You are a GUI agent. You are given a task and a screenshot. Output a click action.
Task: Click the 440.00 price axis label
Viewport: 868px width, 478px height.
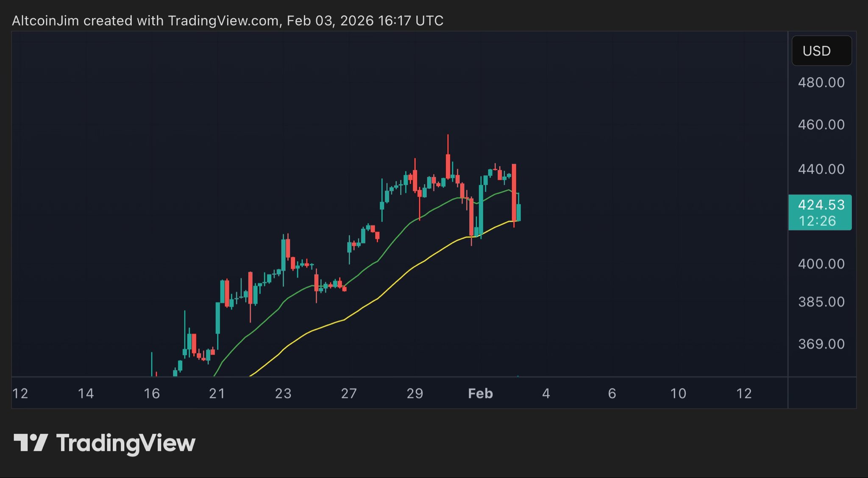tap(821, 169)
